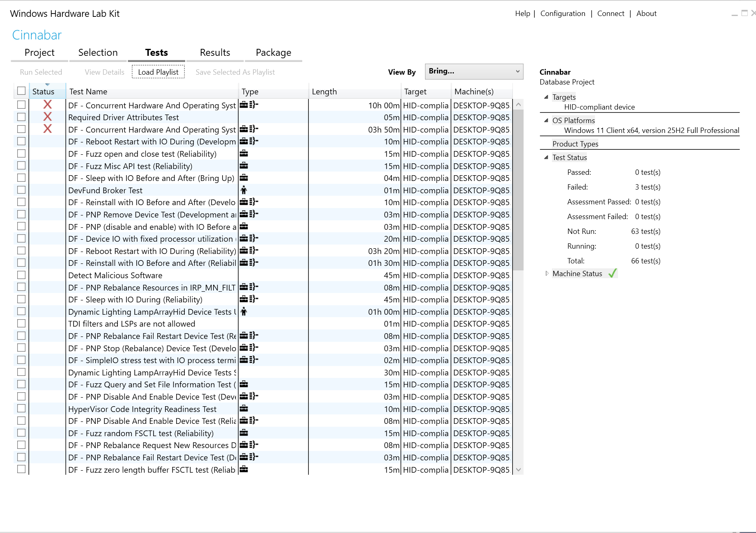The image size is (756, 533).
Task: Check the box for DF - Fuzz Misc API test
Action: pyautogui.click(x=21, y=166)
